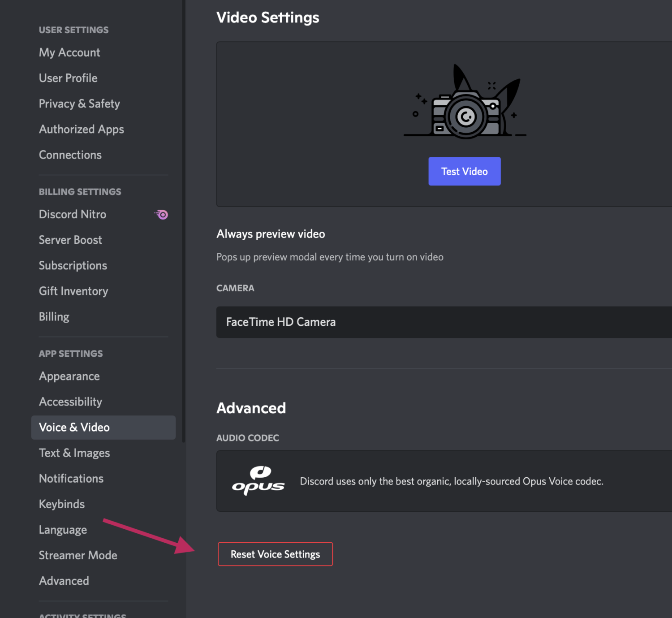Screen dimensions: 672x618
Task: Click the CAMERA label
Action: (x=235, y=288)
